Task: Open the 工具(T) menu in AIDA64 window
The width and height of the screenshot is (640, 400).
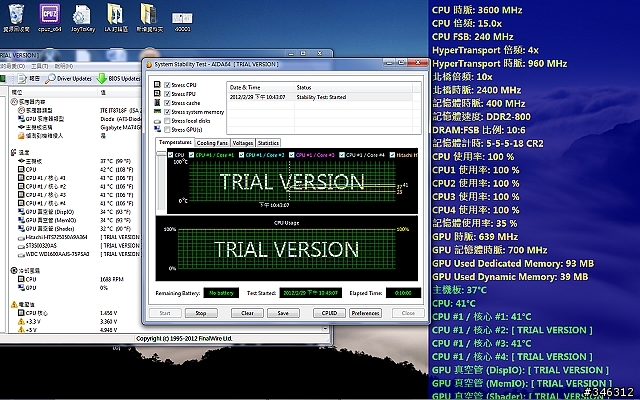Action: click(x=40, y=66)
